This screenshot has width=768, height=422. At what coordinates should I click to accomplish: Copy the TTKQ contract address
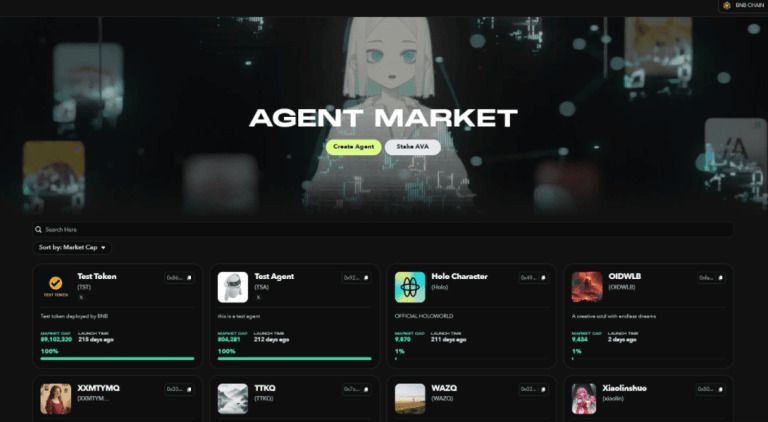[357, 389]
